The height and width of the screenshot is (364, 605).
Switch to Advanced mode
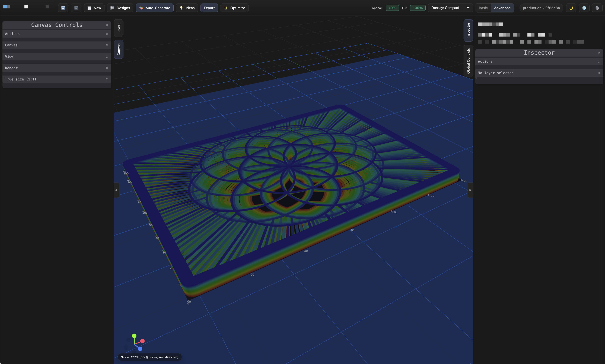(502, 8)
